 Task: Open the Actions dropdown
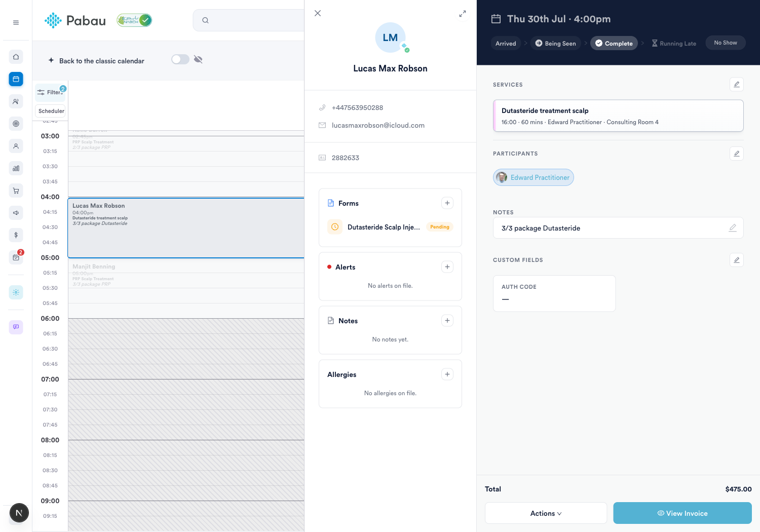coord(546,513)
